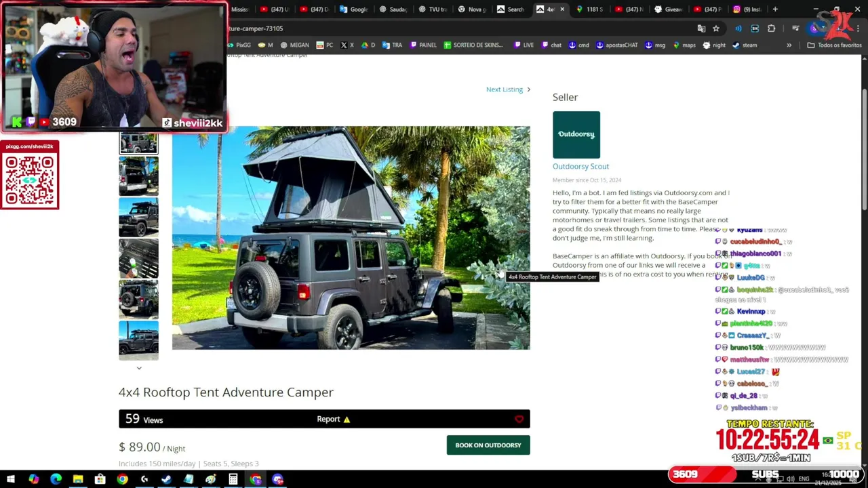The width and height of the screenshot is (868, 488).
Task: Report this listing
Action: [333, 419]
